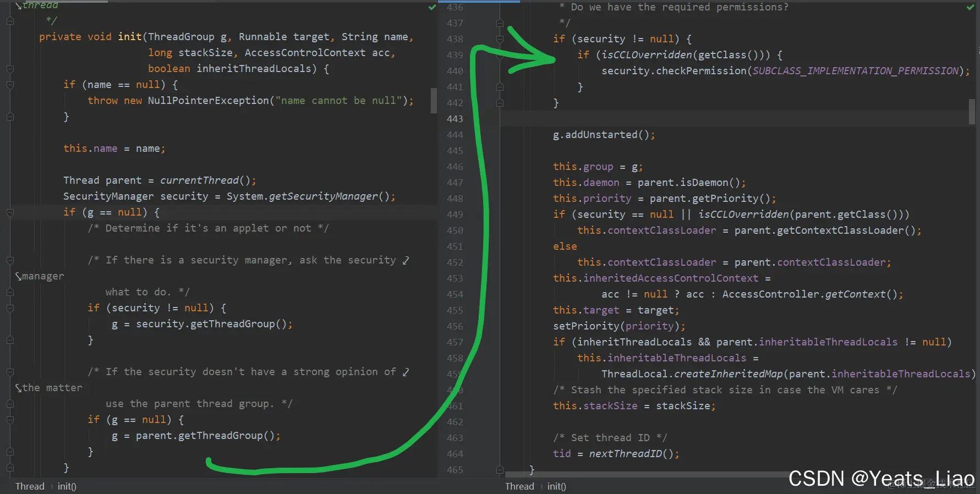980x494 pixels.
Task: Click line number 453 in the gutter
Action: coord(455,278)
